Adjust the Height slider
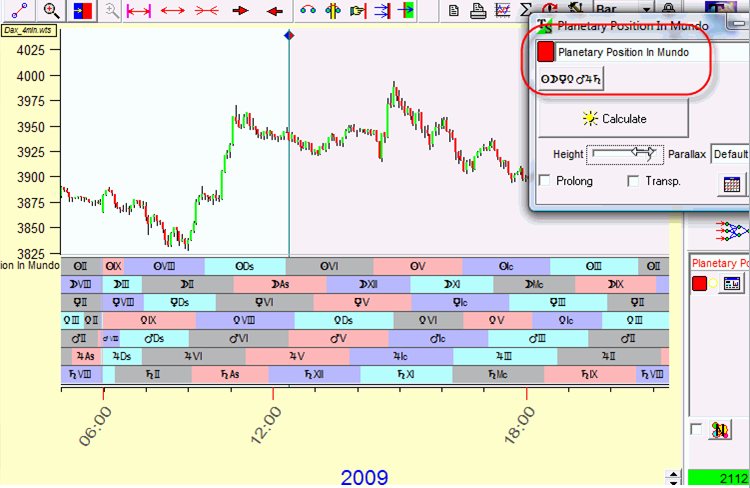Viewport: 750px width, 488px height. 625,154
